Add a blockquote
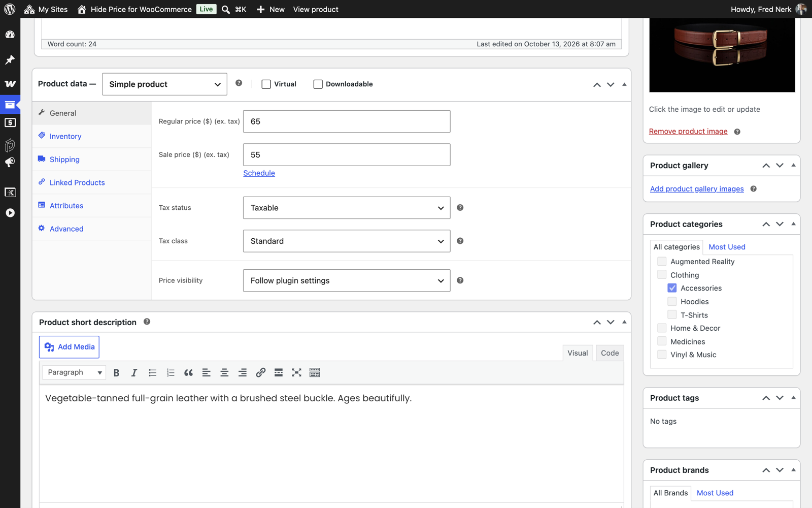 pos(188,373)
